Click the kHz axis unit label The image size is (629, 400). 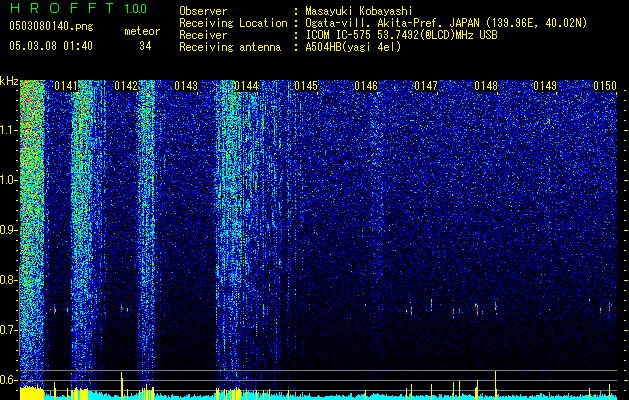click(9, 81)
